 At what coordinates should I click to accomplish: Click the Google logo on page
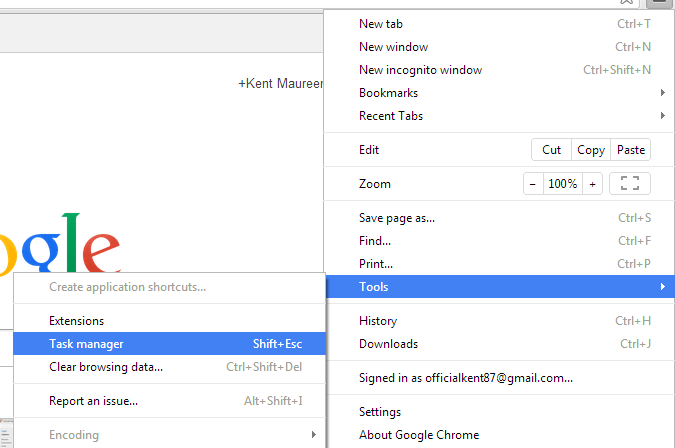tap(60, 243)
